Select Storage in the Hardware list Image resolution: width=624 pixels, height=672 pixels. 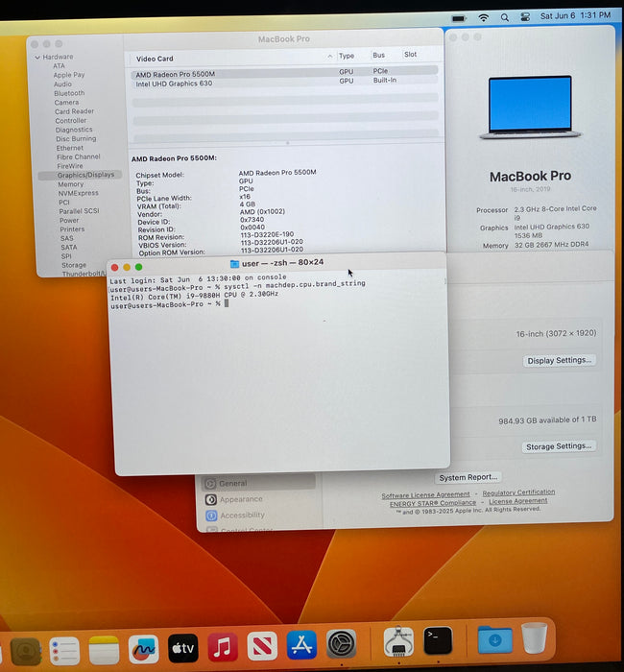click(x=74, y=265)
